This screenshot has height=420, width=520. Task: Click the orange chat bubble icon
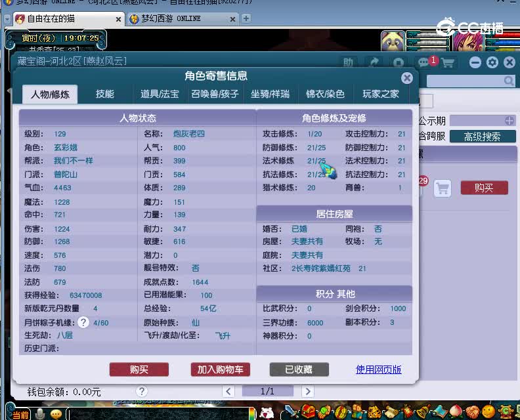tap(56, 414)
